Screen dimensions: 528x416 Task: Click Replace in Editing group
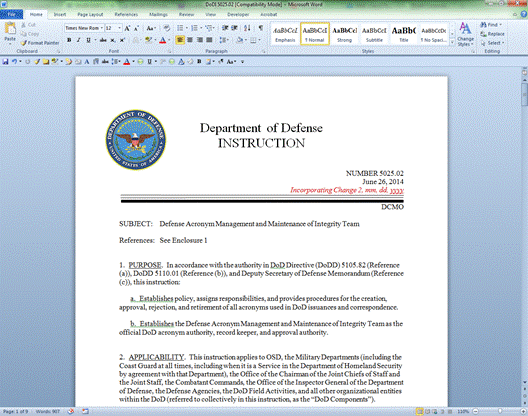click(x=492, y=34)
